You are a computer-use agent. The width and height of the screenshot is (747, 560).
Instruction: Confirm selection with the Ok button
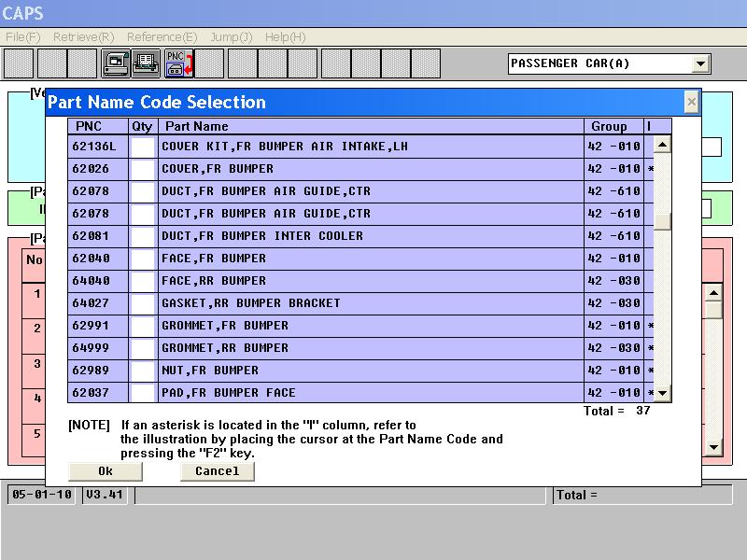(106, 471)
